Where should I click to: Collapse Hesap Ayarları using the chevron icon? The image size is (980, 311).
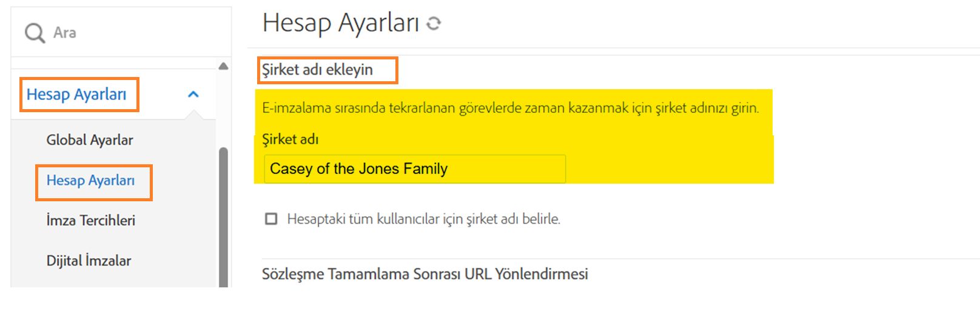pos(193,94)
